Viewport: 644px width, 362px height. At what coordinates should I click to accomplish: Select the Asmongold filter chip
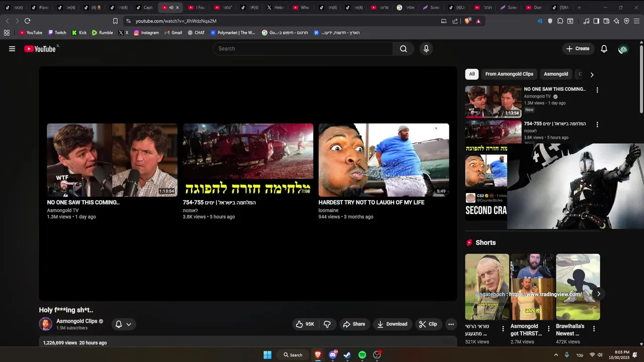click(x=556, y=74)
